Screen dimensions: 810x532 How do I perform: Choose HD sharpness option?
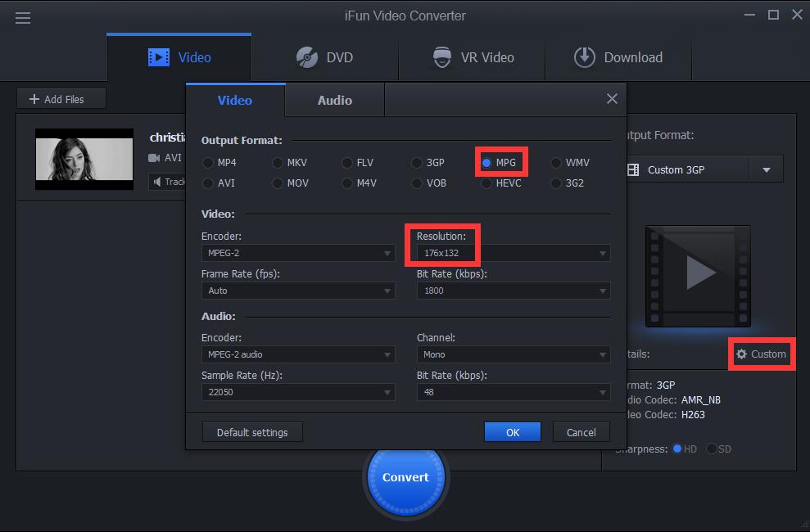click(x=685, y=449)
